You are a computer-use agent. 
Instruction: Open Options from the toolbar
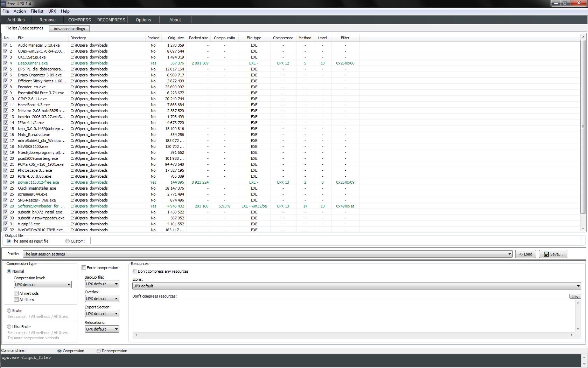point(143,20)
